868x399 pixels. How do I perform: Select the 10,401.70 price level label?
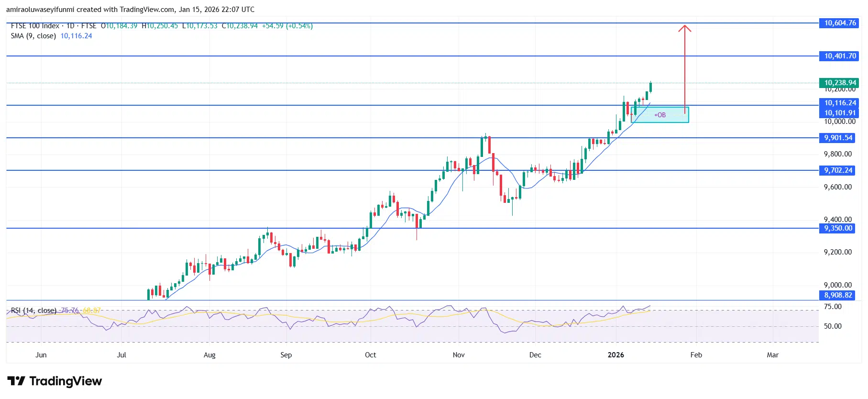840,56
